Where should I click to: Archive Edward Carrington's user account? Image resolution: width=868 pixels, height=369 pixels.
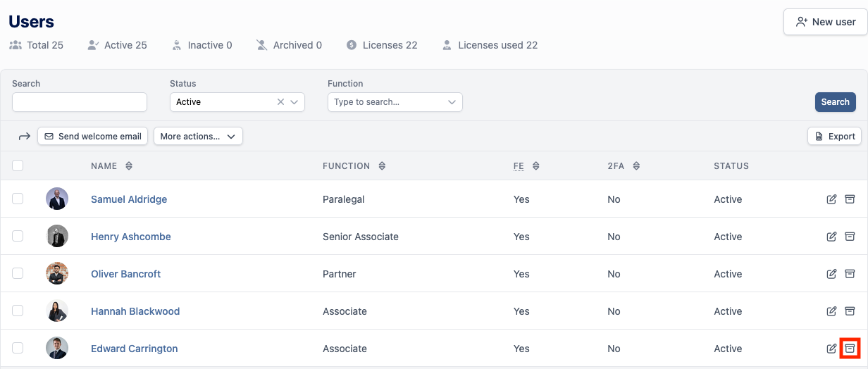click(x=850, y=349)
